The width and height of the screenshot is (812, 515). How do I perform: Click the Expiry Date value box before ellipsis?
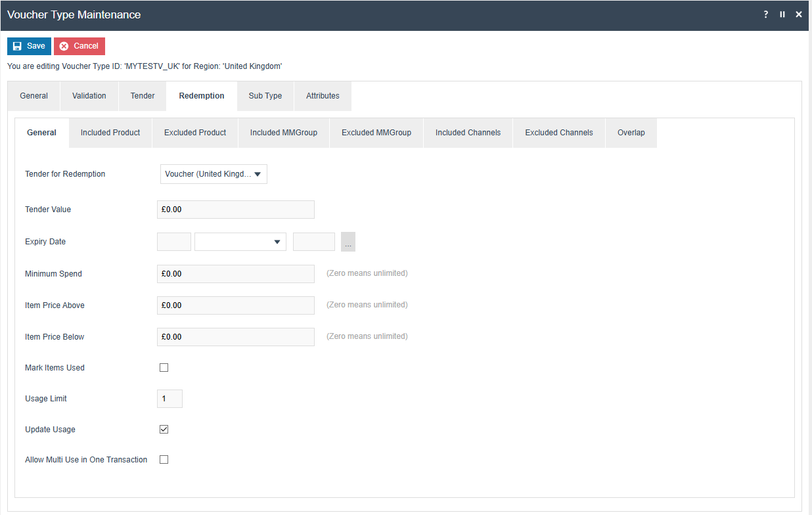click(314, 242)
